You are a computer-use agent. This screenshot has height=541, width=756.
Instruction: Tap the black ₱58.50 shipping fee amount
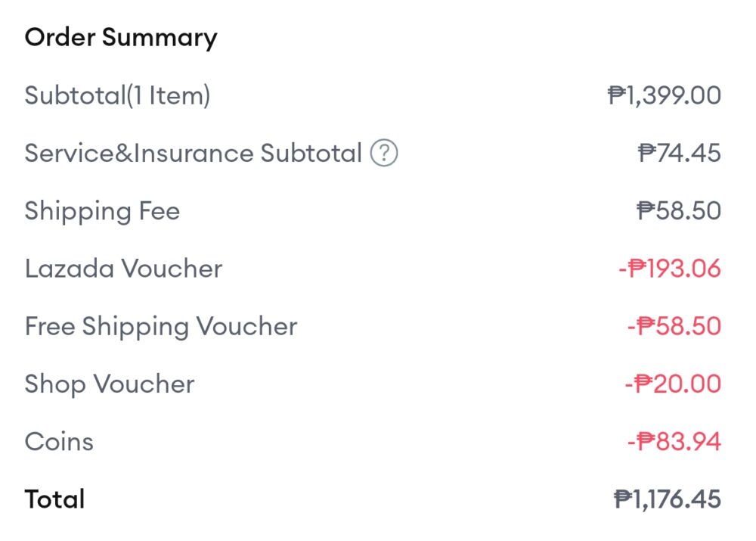pyautogui.click(x=679, y=211)
